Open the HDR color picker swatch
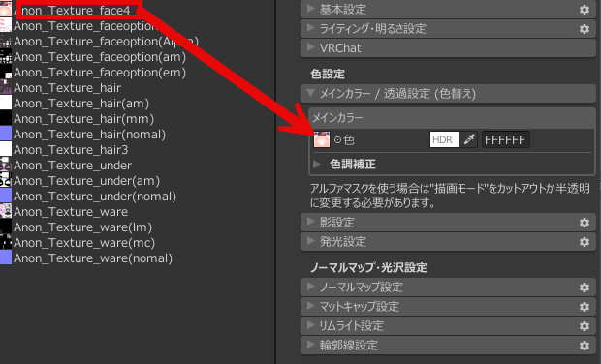This screenshot has width=601, height=364. (x=445, y=139)
